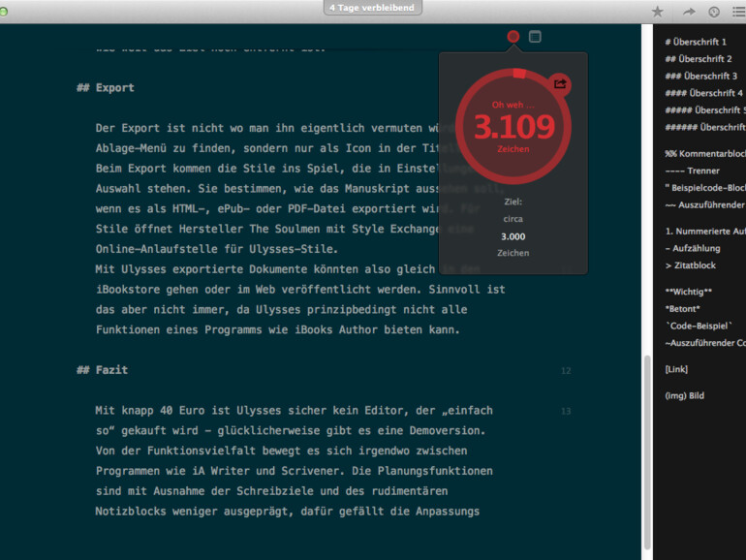Select the '%% Kommentarblock' markup entry

pyautogui.click(x=705, y=154)
